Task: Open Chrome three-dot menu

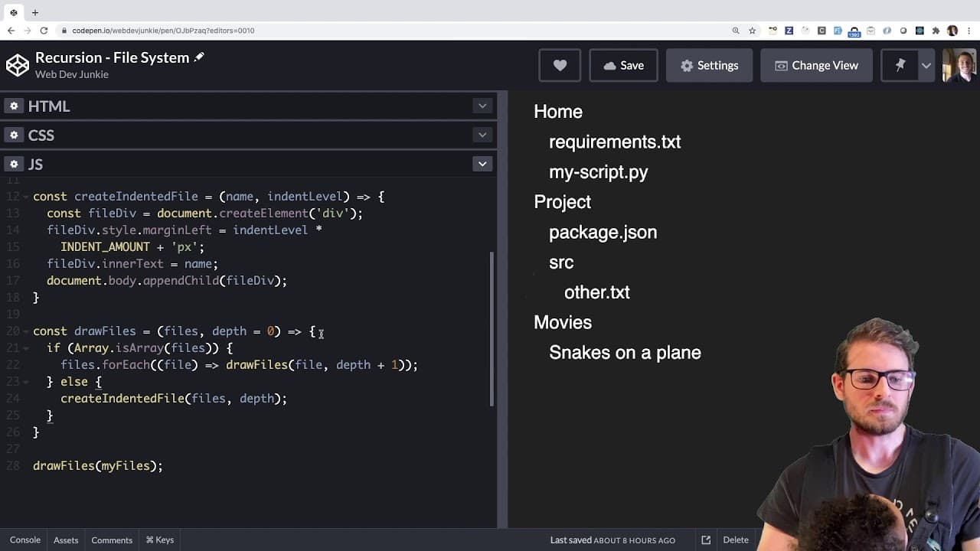Action: coord(969,31)
